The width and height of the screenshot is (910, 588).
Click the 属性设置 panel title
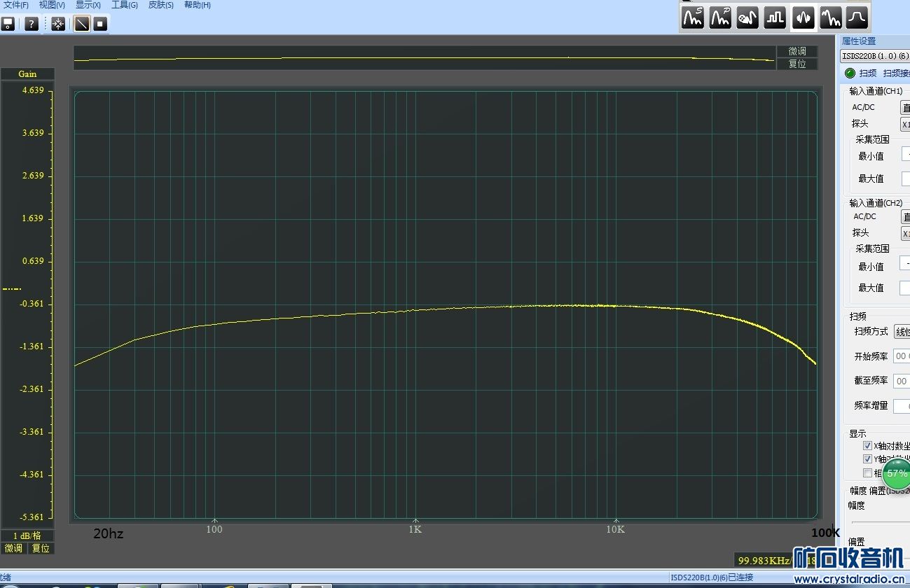click(859, 41)
